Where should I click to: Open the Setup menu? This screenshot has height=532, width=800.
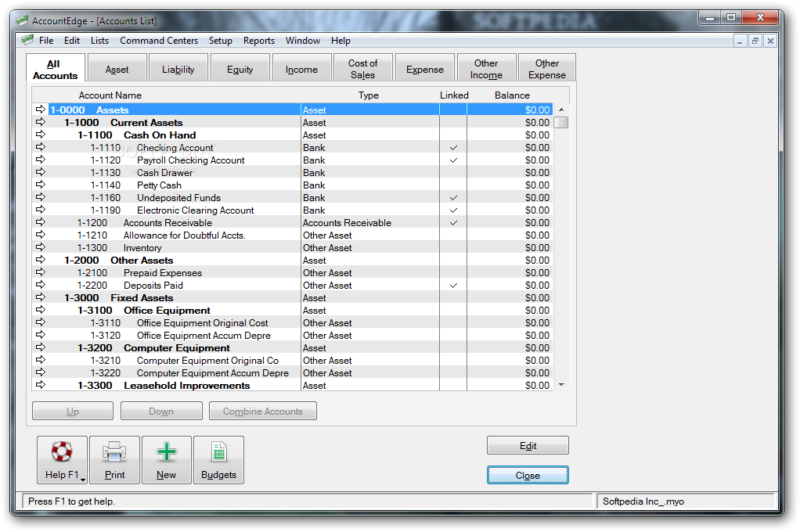pyautogui.click(x=221, y=41)
